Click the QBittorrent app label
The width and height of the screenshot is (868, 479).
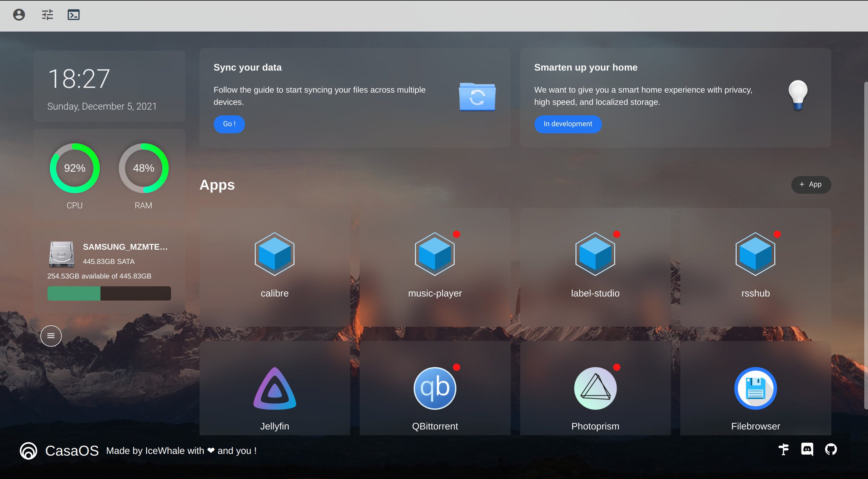435,426
